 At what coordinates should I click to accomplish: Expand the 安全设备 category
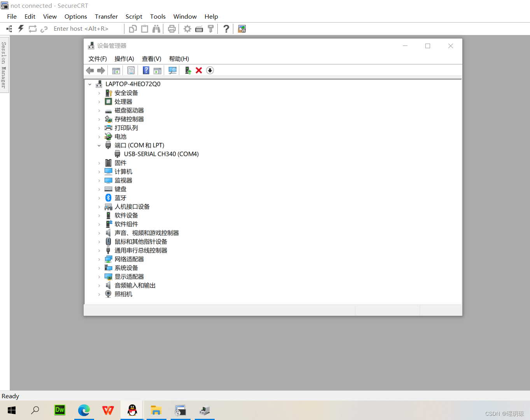tap(99, 93)
